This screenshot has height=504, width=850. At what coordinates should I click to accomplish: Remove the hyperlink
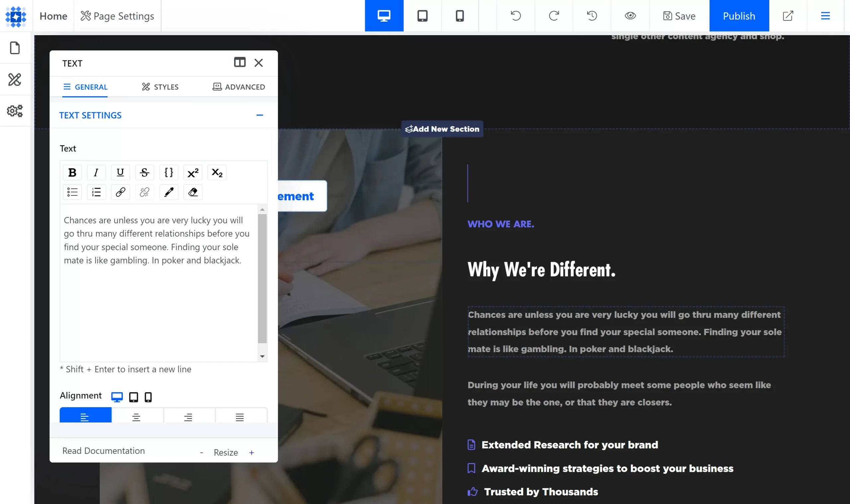144,192
